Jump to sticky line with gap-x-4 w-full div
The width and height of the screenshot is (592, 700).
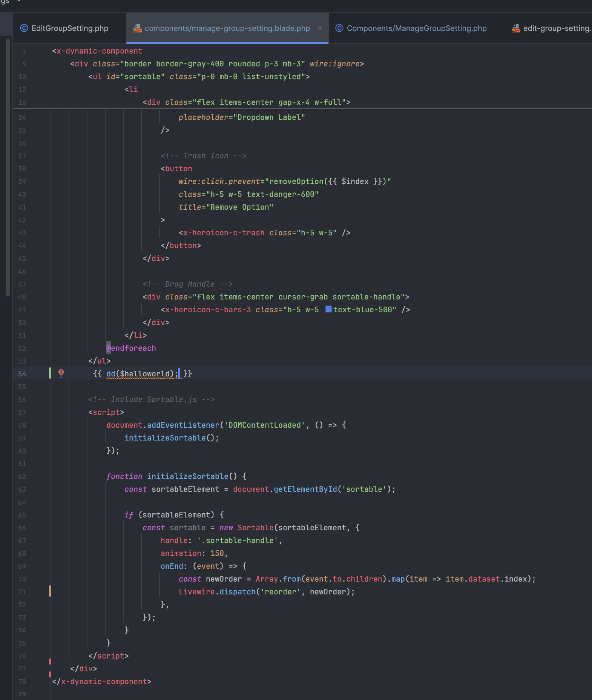click(x=247, y=102)
